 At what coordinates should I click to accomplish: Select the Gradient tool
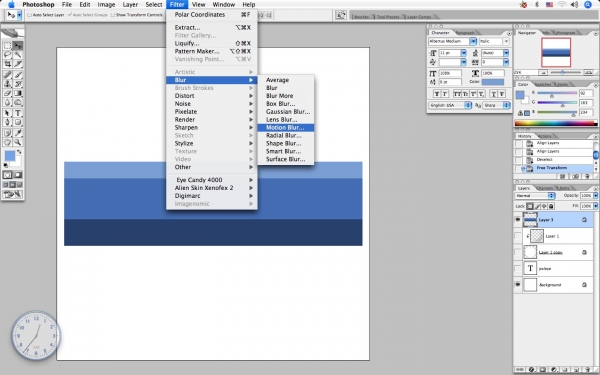[18, 93]
